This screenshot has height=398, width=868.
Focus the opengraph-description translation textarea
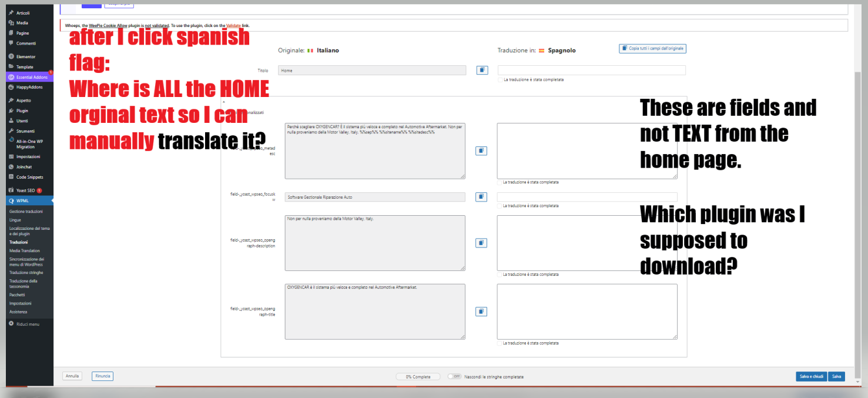pyautogui.click(x=587, y=243)
